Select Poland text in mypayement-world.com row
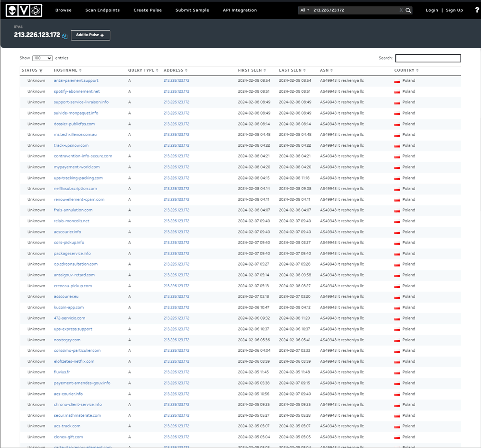This screenshot has width=481, height=448. pos(408,167)
